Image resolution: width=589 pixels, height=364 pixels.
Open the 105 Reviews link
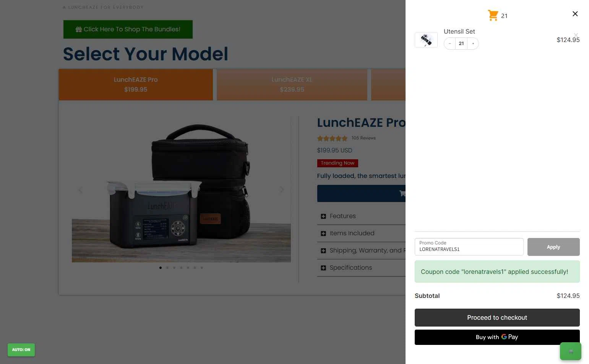click(x=363, y=138)
